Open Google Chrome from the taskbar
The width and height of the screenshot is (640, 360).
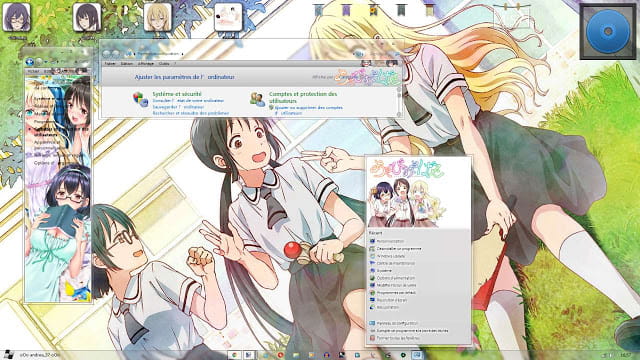click(x=234, y=355)
